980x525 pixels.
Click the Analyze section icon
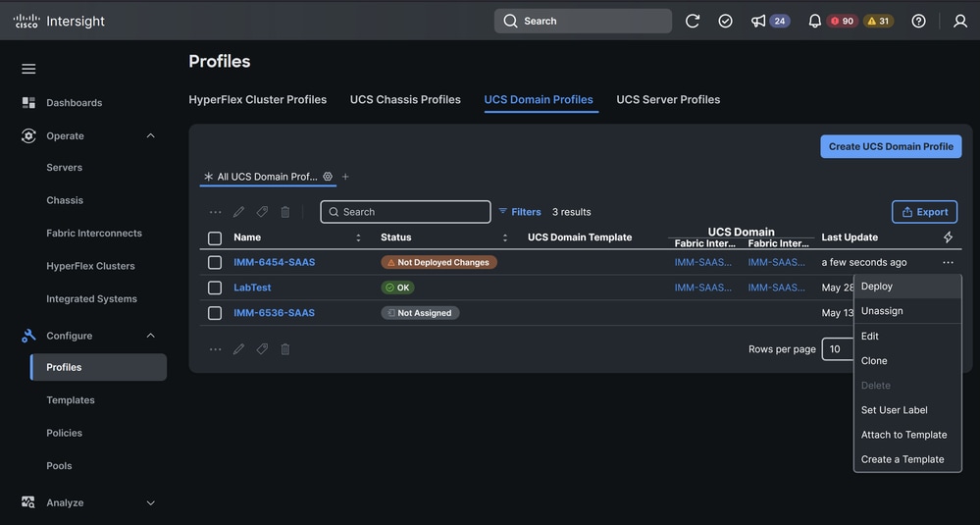click(x=28, y=502)
